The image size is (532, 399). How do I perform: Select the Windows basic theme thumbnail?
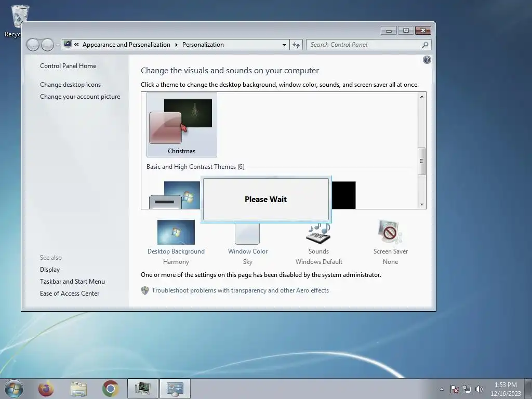[175, 195]
